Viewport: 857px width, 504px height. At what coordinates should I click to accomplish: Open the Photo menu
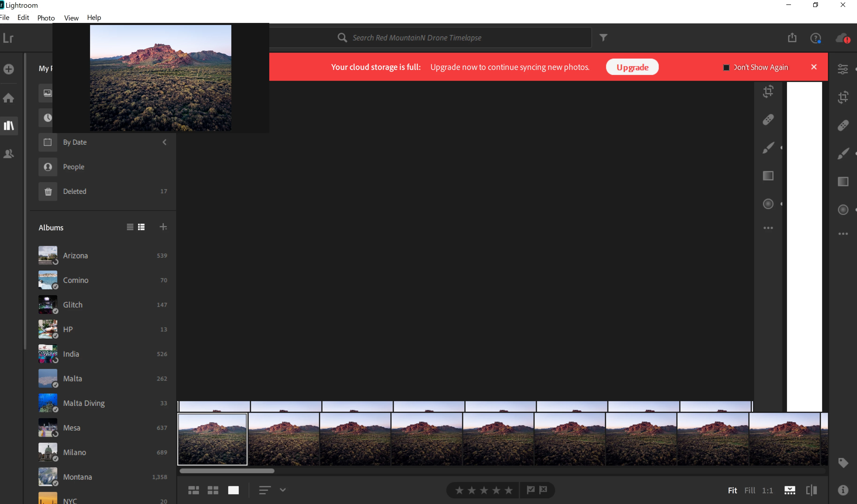(x=46, y=18)
